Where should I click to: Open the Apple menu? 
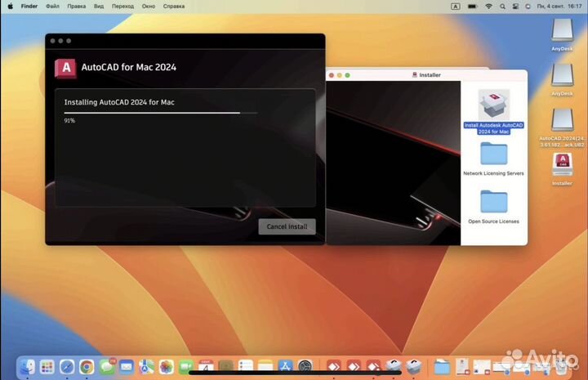click(11, 6)
